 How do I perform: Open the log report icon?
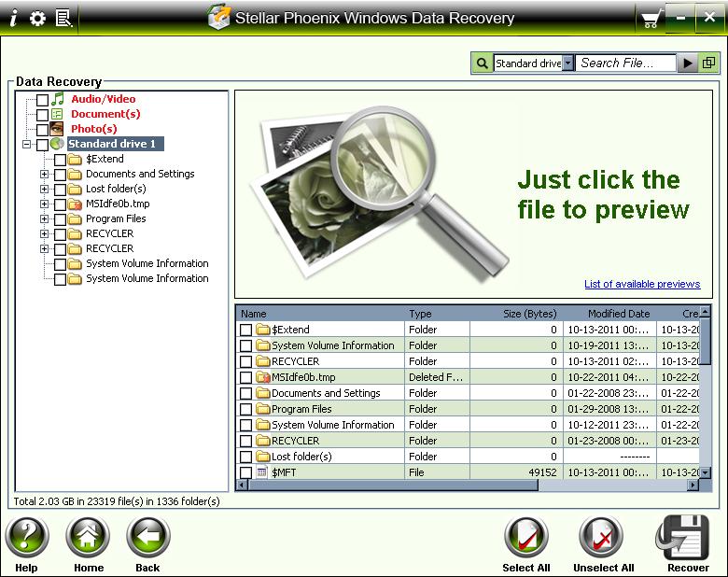coord(63,18)
